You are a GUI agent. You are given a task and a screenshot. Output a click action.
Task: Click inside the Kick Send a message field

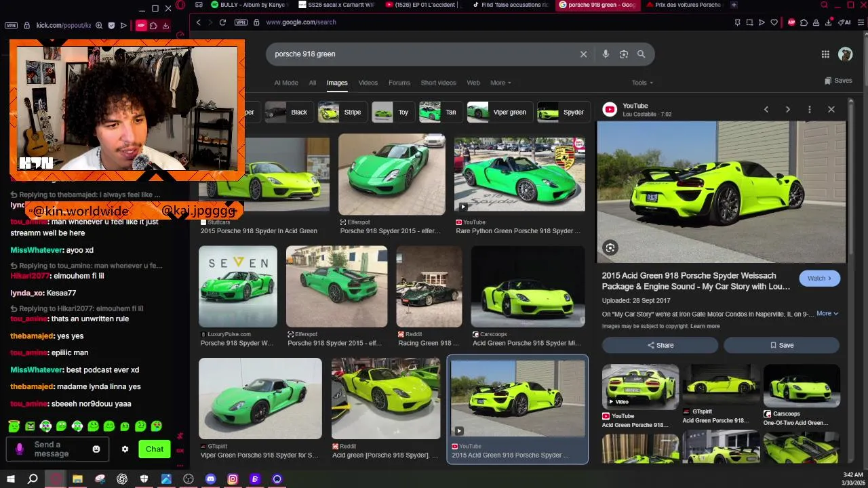coord(59,449)
